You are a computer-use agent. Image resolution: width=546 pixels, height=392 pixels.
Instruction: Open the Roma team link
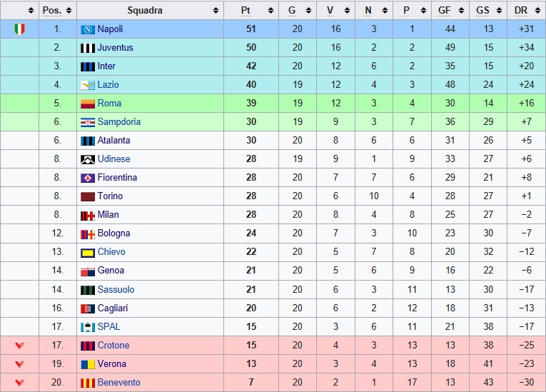pos(109,103)
